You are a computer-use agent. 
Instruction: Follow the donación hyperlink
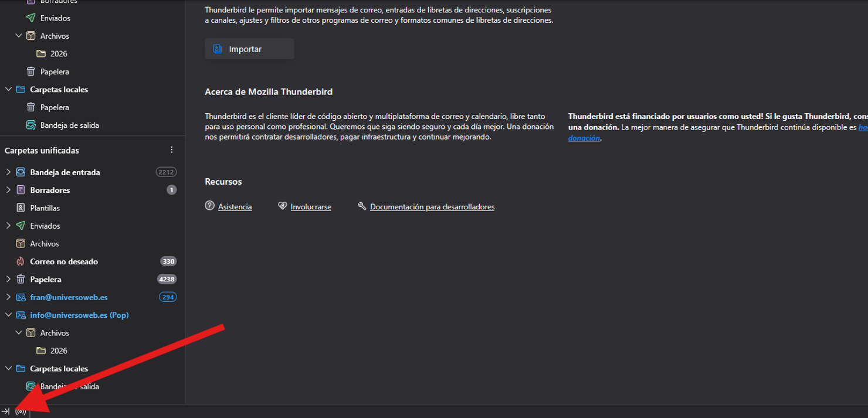(584, 138)
